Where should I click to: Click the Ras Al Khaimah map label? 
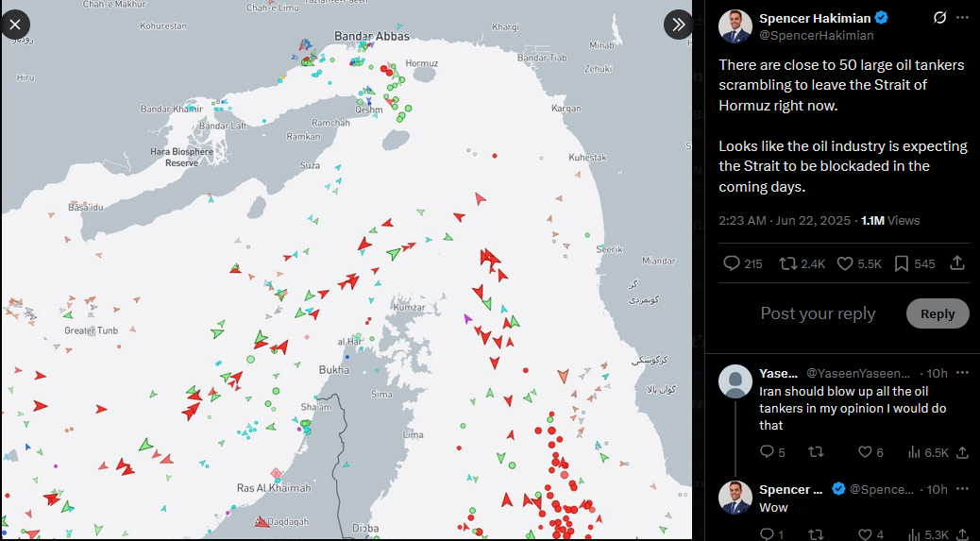click(274, 488)
